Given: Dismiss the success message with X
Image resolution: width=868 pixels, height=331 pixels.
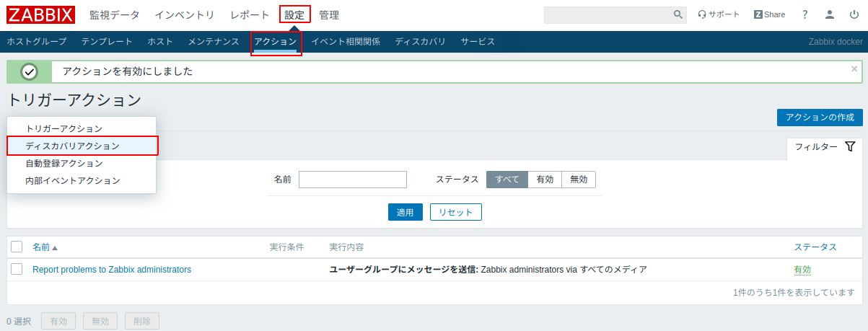Looking at the screenshot, I should pos(854,69).
